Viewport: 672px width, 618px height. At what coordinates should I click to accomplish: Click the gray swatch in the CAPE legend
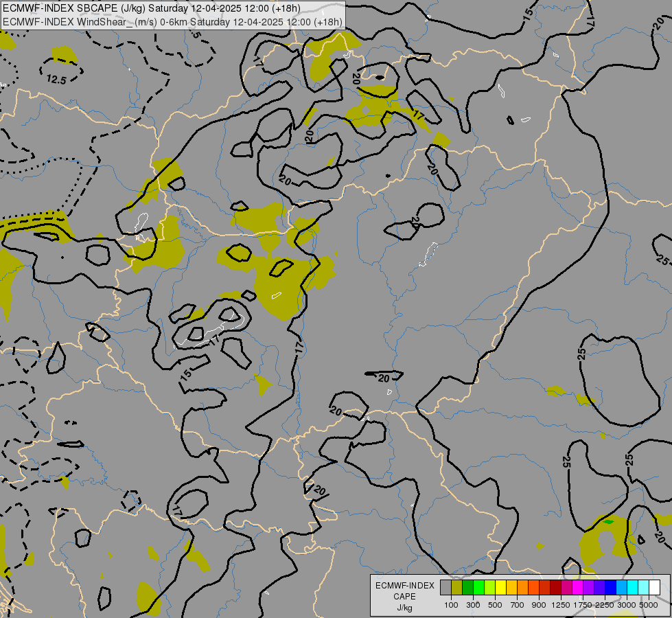click(x=445, y=587)
